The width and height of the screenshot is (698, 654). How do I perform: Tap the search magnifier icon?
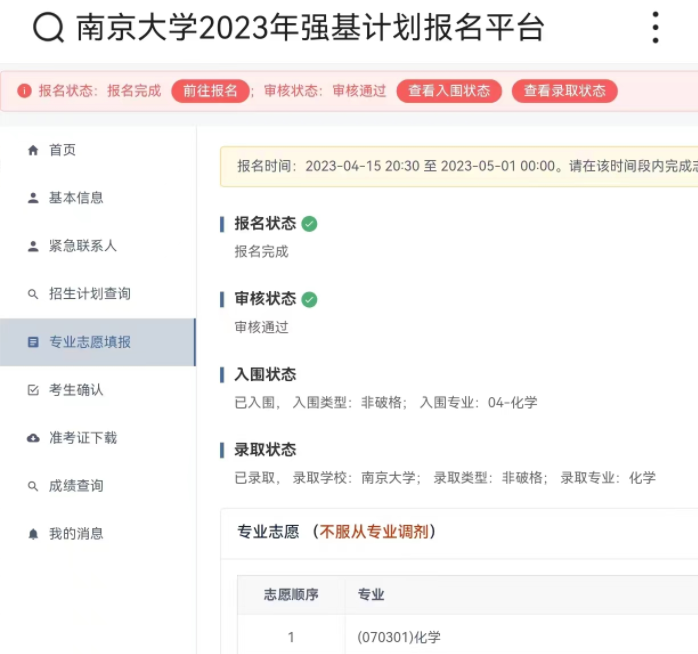coord(49,28)
